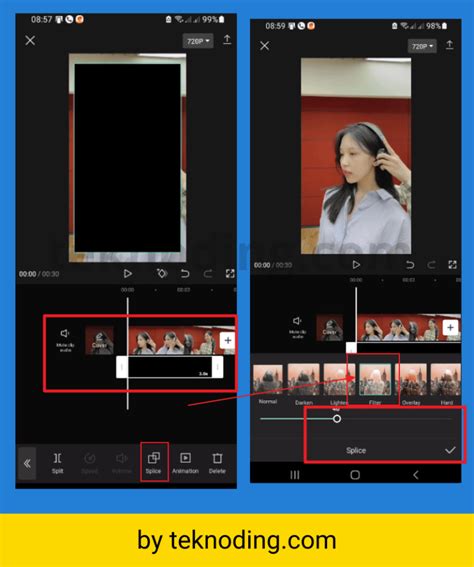This screenshot has height=567, width=474.
Task: Select the Normal blend mode
Action: 268,384
